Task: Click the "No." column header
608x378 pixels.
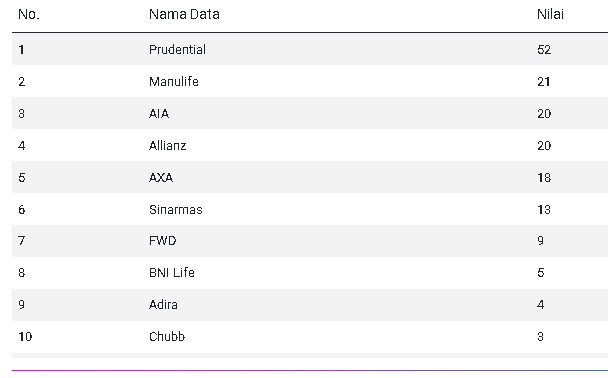Action: tap(29, 14)
